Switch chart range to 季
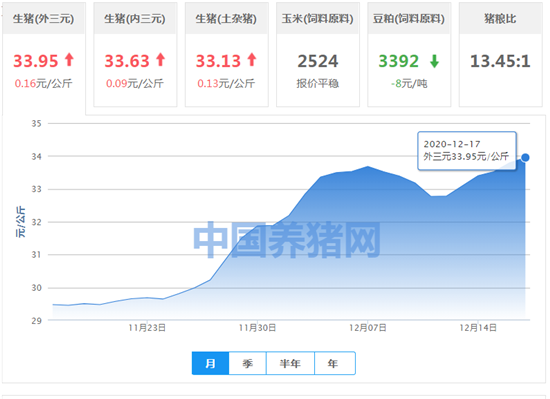This screenshot has width=550, height=399. coord(248,363)
